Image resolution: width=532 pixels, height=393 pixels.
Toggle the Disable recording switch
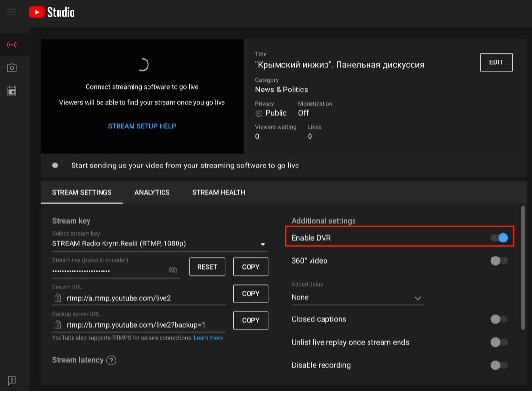500,365
